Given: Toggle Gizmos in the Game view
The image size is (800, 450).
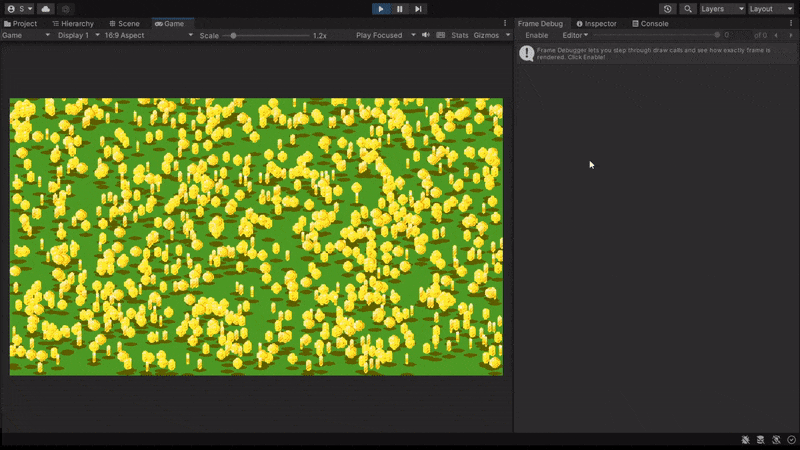Looking at the screenshot, I should 486,35.
